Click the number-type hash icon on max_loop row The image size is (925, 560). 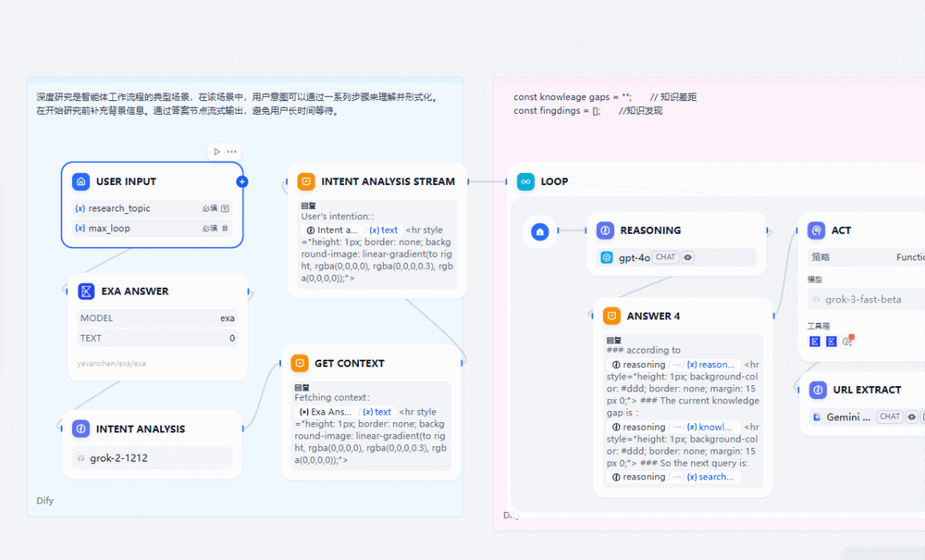[224, 228]
